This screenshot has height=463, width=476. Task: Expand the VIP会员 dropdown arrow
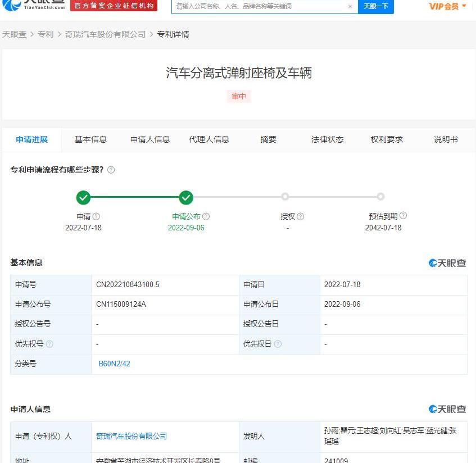[x=464, y=6]
